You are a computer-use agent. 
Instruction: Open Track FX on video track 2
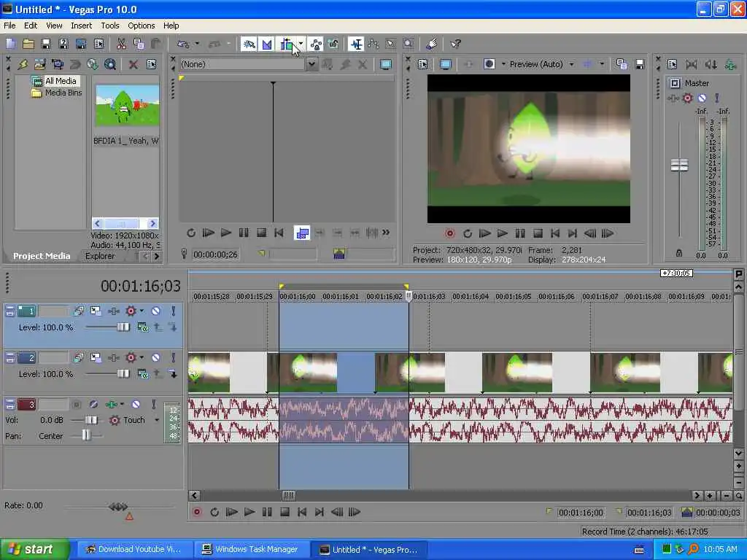tap(113, 357)
